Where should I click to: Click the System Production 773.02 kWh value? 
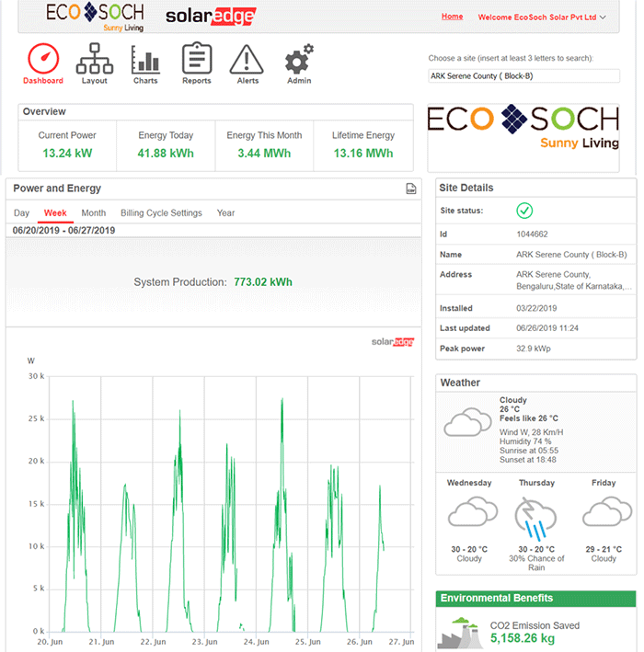click(263, 282)
